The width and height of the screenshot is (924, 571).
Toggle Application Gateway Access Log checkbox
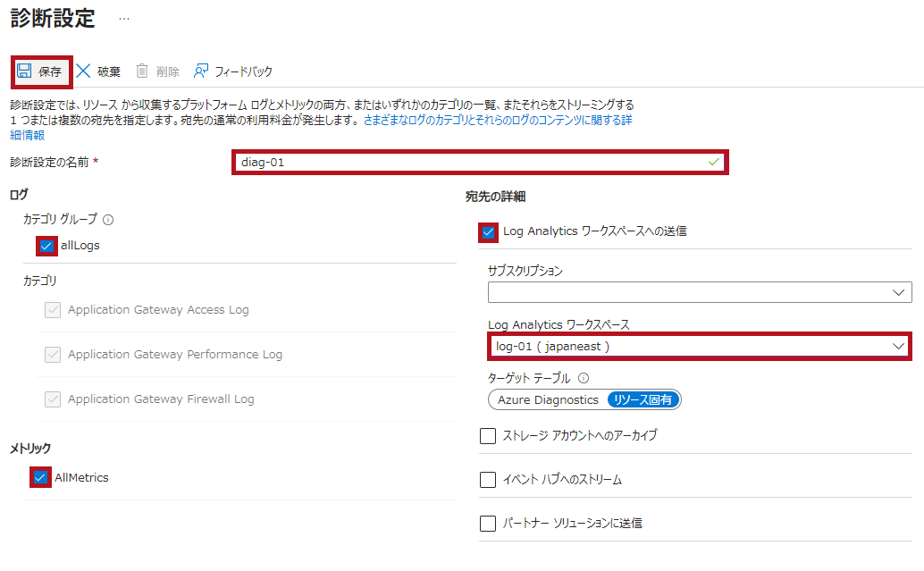click(53, 310)
